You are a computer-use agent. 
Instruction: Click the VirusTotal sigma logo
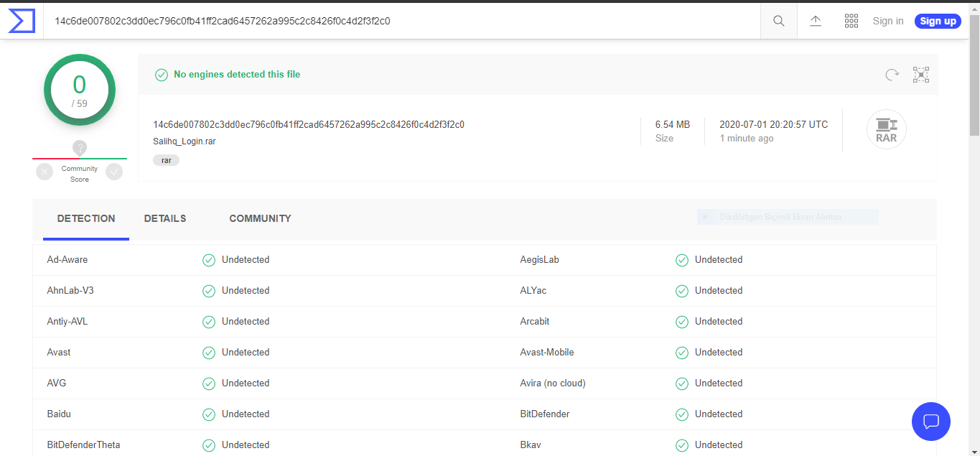22,21
